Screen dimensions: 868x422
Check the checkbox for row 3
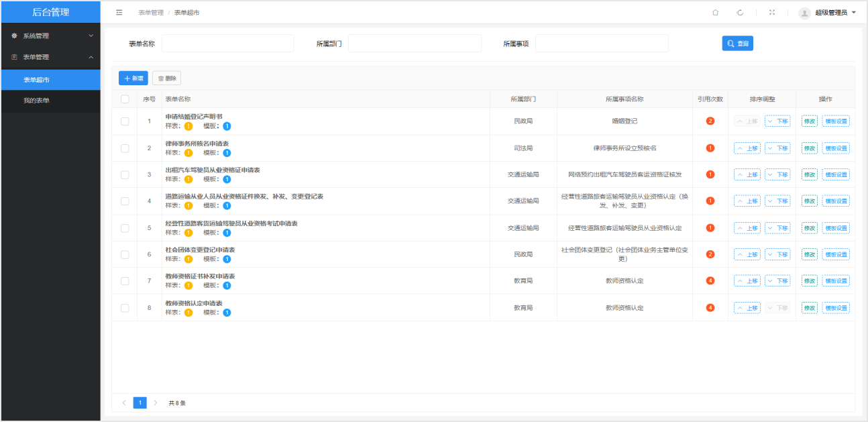pos(125,174)
